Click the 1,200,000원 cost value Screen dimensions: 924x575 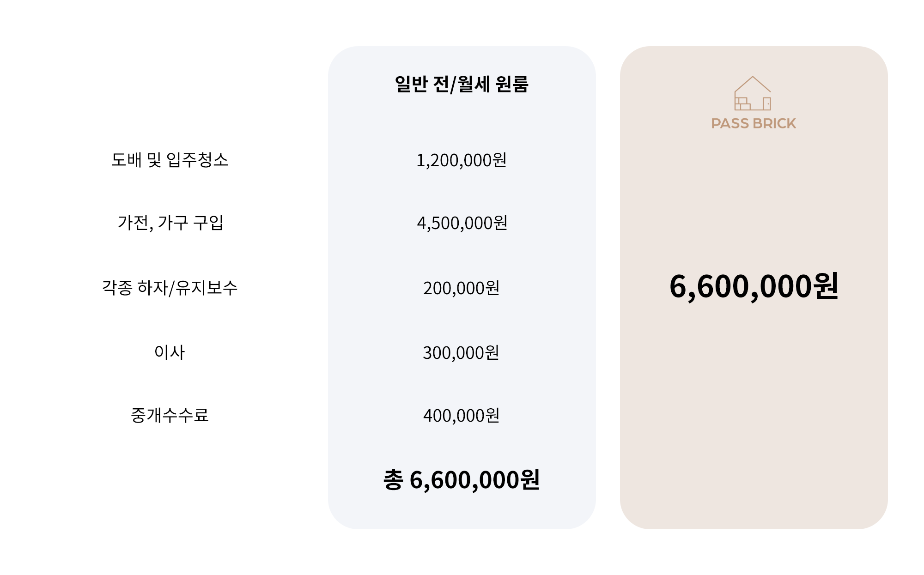462,160
